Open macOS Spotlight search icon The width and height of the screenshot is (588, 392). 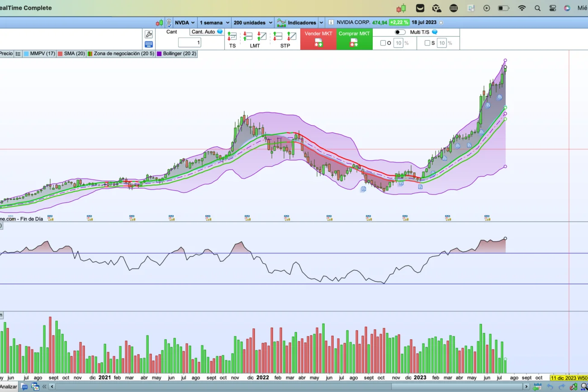(537, 8)
